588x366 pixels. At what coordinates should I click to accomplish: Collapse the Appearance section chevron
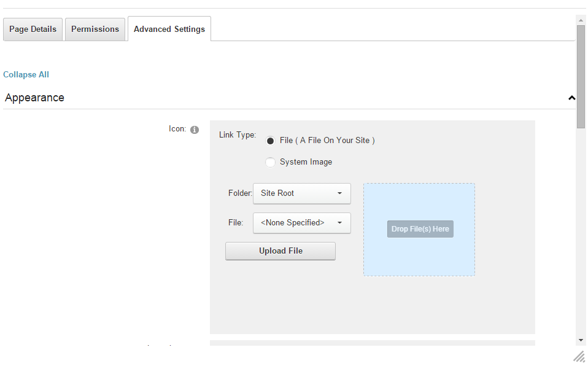pos(571,98)
